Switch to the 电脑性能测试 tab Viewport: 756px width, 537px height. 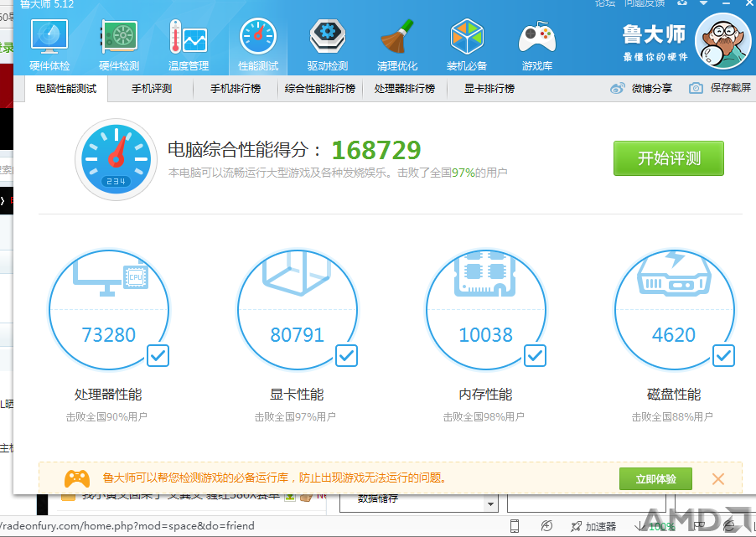[x=66, y=89]
